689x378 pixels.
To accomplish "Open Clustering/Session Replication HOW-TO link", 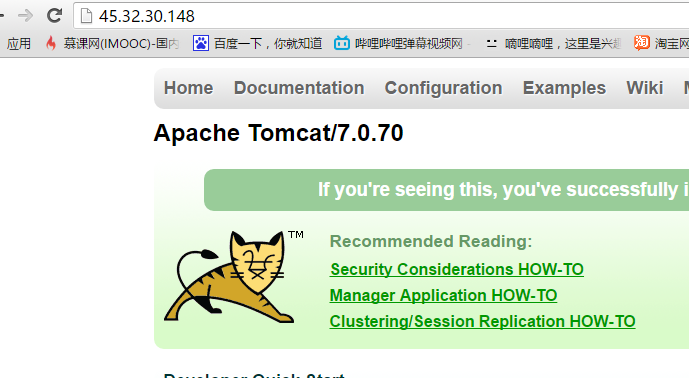I will click(482, 321).
